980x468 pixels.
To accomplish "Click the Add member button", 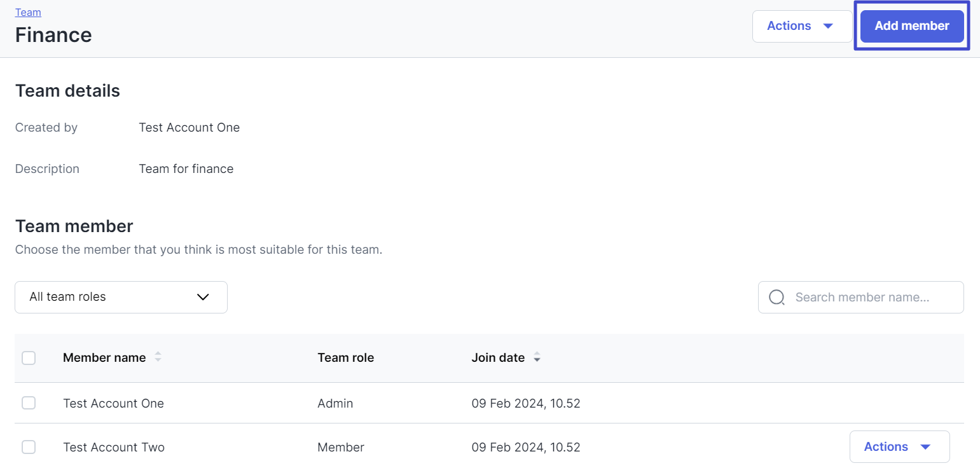I will tap(912, 26).
